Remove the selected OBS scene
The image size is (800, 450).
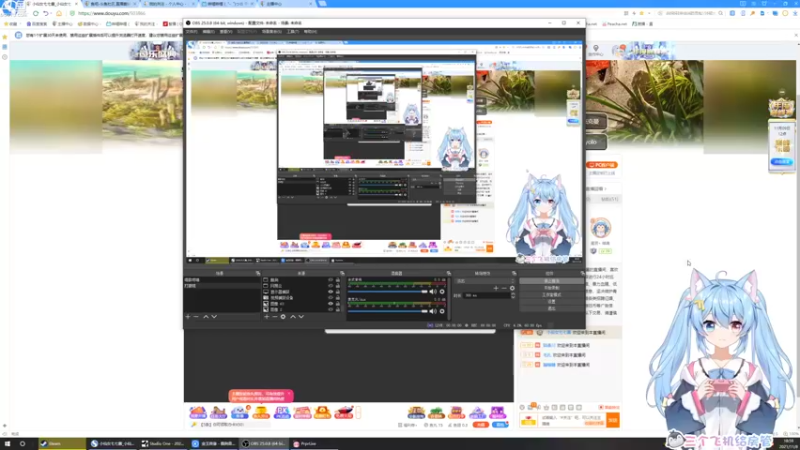196,317
